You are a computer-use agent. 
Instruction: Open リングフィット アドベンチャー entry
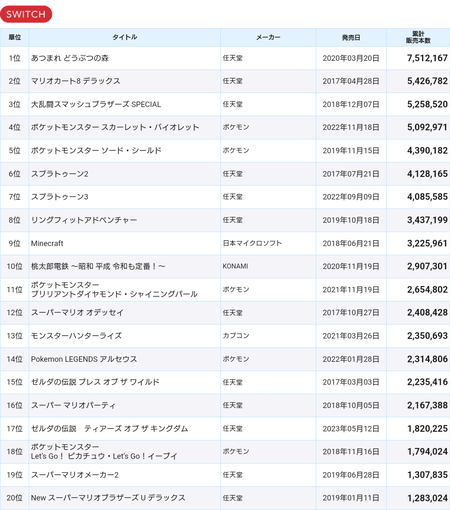(x=84, y=220)
